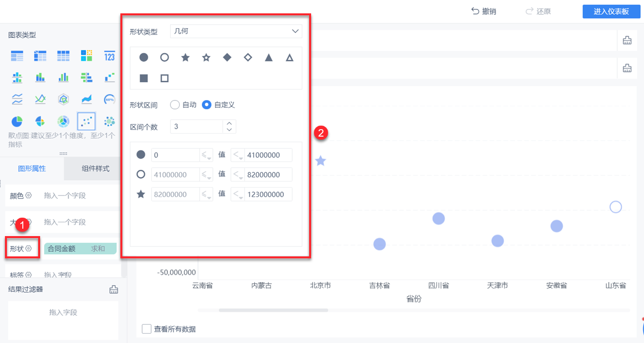This screenshot has height=343, width=644.
Task: Click the 撤销 undo button
Action: [483, 11]
